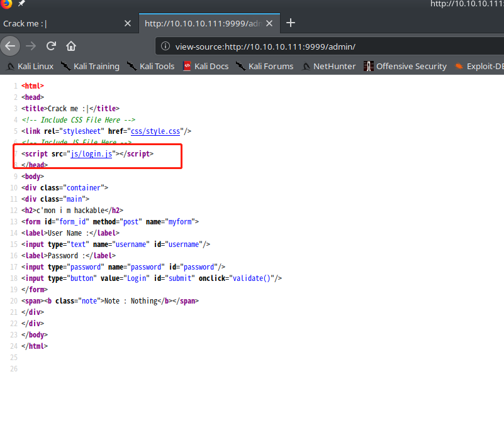Open the Kali Forums bookmark
This screenshot has width=504, height=428.
[x=264, y=67]
